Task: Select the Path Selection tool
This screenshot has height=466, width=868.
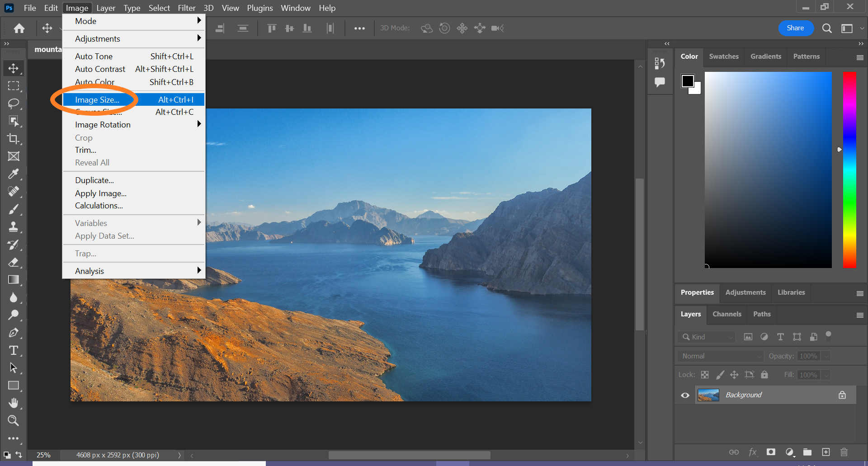Action: 14,368
